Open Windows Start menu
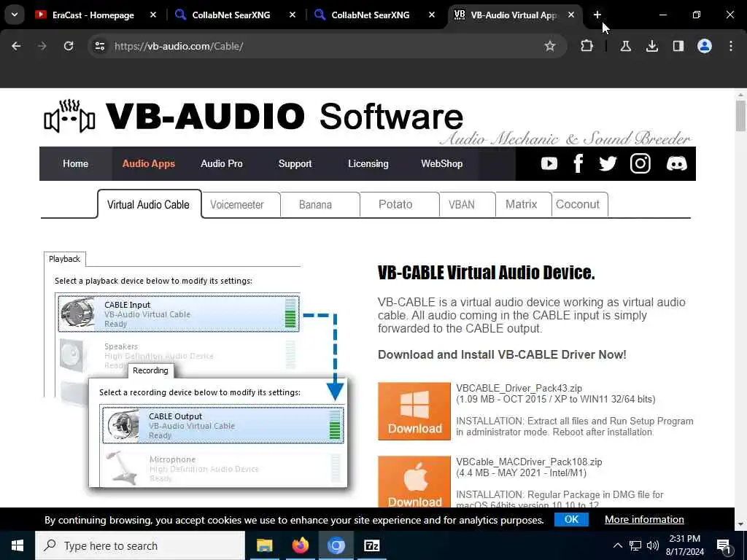This screenshot has width=747, height=560. pos(18,545)
